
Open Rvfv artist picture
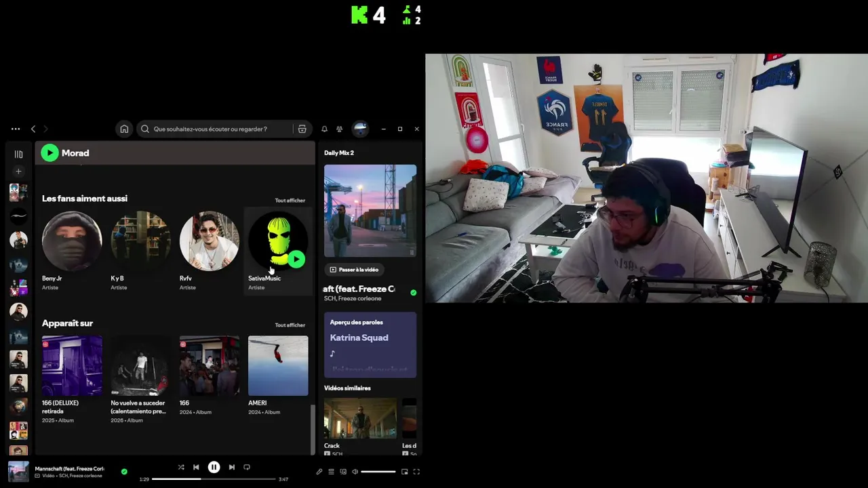[210, 241]
